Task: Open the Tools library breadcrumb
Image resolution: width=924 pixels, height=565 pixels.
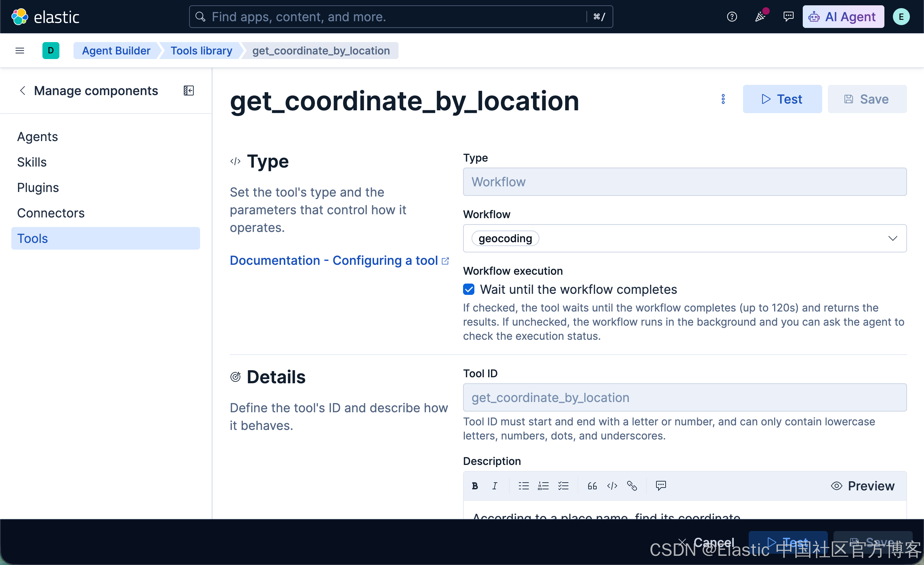Action: pos(201,51)
